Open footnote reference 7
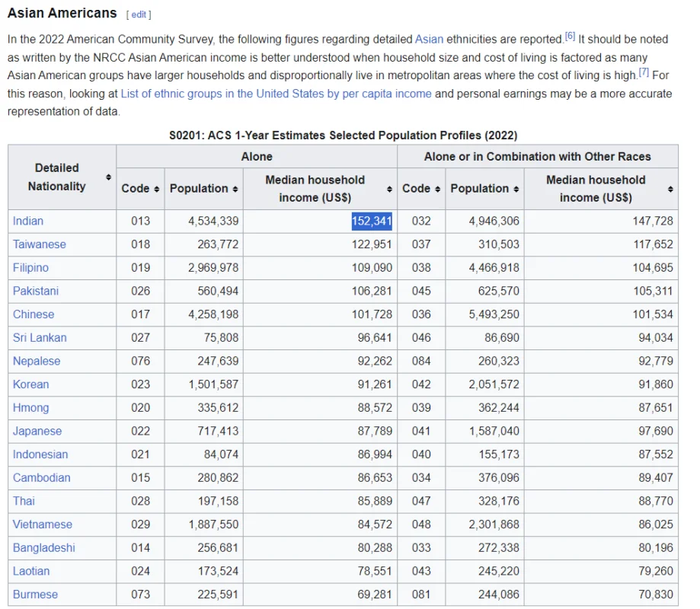This screenshot has height=609, width=700. (644, 72)
